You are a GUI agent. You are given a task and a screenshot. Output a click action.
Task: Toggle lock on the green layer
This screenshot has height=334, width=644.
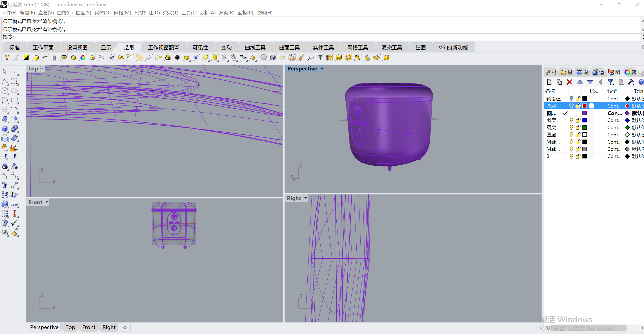tap(578, 127)
